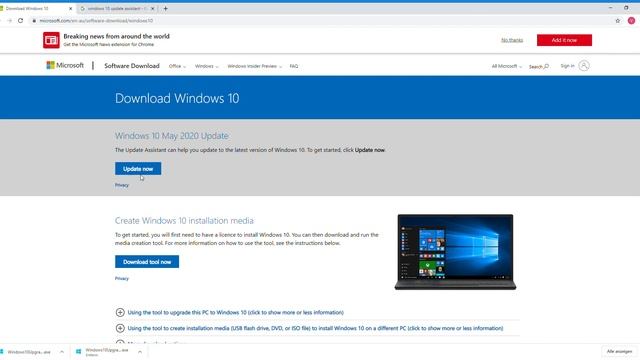Click the Download tool now button
The height and width of the screenshot is (360, 640).
point(147,262)
